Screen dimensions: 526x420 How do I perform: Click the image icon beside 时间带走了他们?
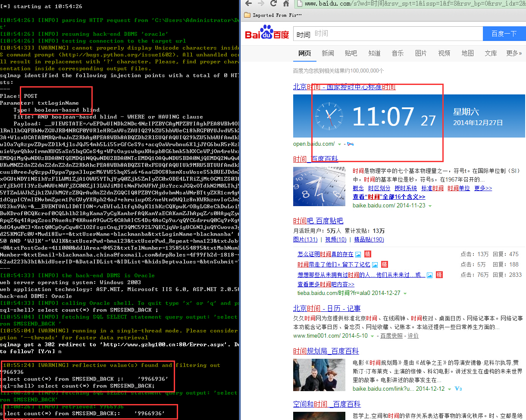[x=375, y=265]
